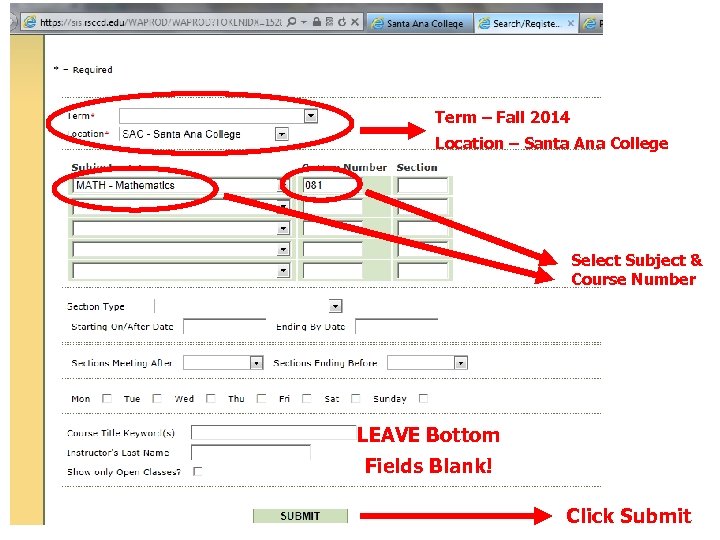Click the Ending By Date field
The height and width of the screenshot is (540, 720).
(x=396, y=326)
